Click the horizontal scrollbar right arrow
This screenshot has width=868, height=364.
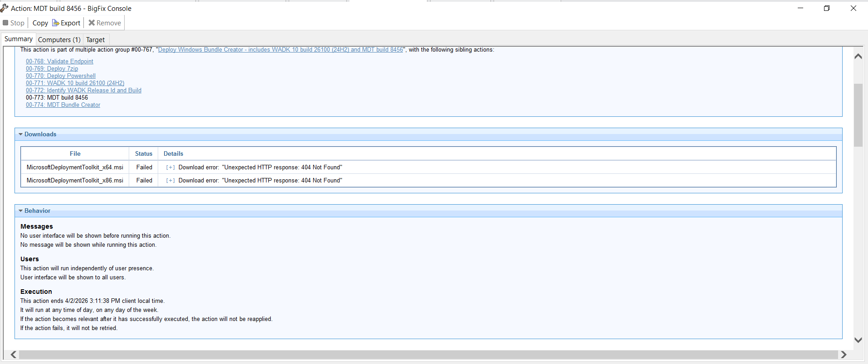point(844,354)
